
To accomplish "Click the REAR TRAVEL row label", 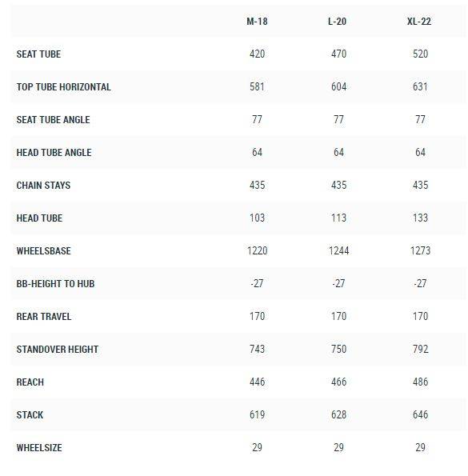I will click(x=44, y=316).
